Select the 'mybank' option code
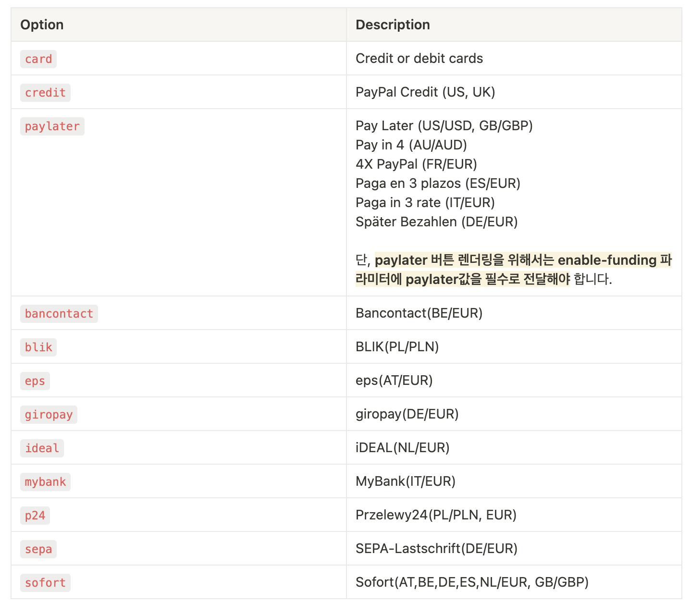The width and height of the screenshot is (691, 616). (45, 481)
